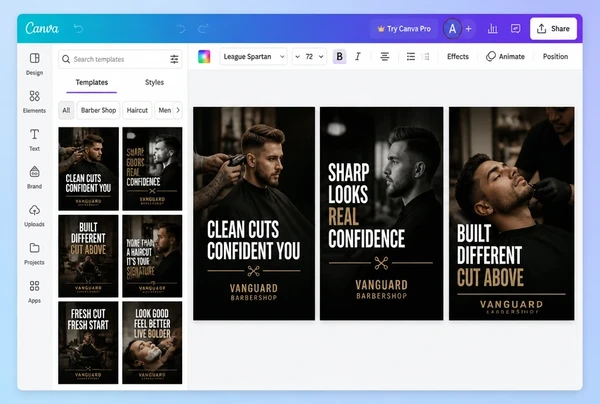600x404 pixels.
Task: Toggle italic formatting
Action: coord(358,57)
